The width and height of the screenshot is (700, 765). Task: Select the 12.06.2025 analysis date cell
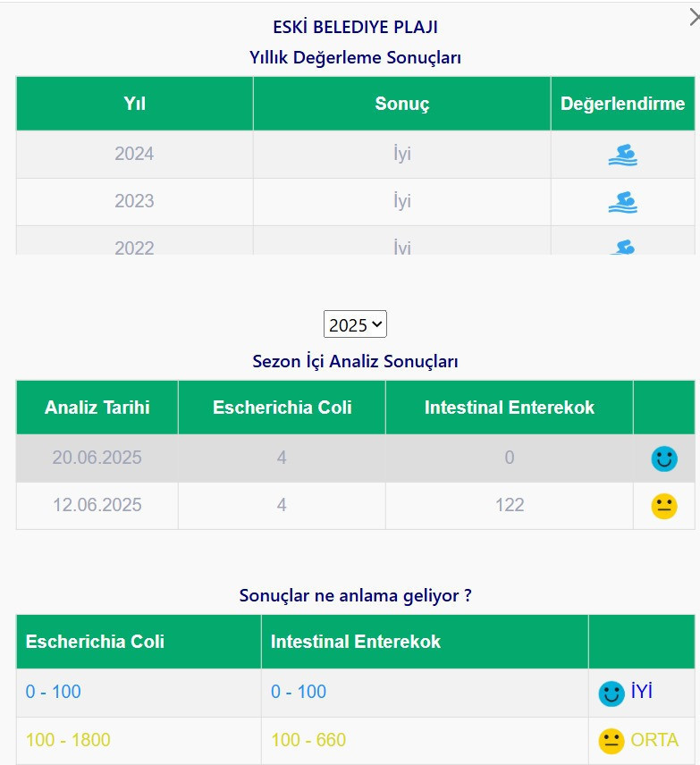tap(97, 506)
